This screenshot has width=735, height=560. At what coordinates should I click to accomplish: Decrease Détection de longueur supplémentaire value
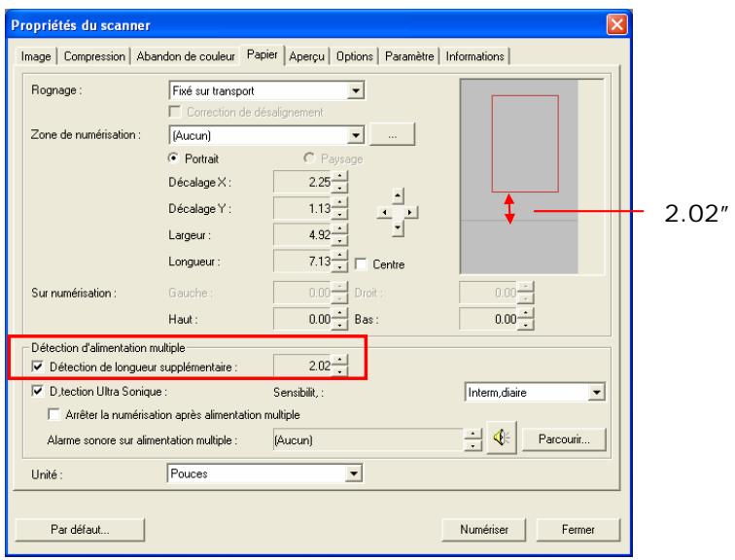340,371
